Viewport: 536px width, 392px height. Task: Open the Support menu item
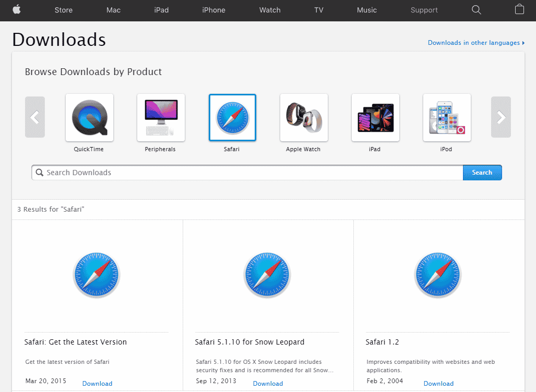click(x=424, y=10)
